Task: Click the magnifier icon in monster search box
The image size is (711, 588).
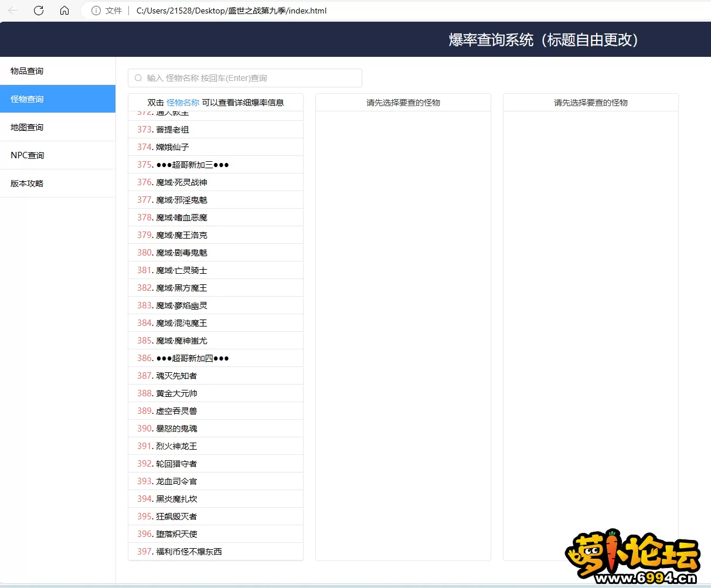Action: (138, 78)
